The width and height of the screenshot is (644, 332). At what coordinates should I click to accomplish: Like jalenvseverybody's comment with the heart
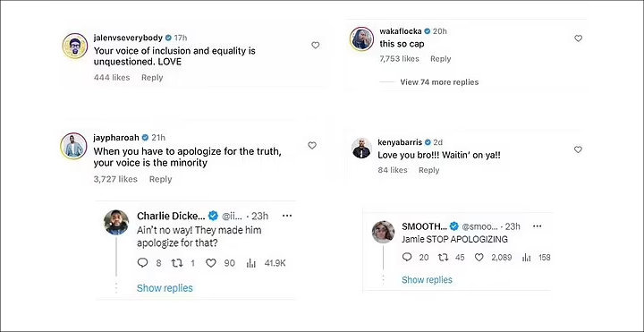point(316,46)
